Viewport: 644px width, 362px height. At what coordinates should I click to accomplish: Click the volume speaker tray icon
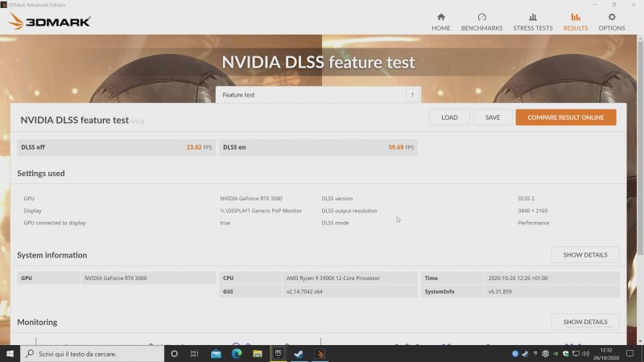tap(586, 353)
